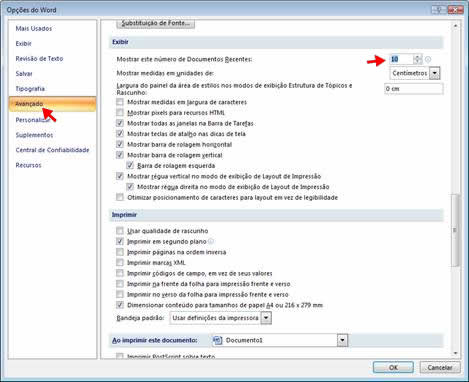469x382 pixels.
Task: Toggle Mostrar barra de rolagem horizontal
Action: [120, 144]
